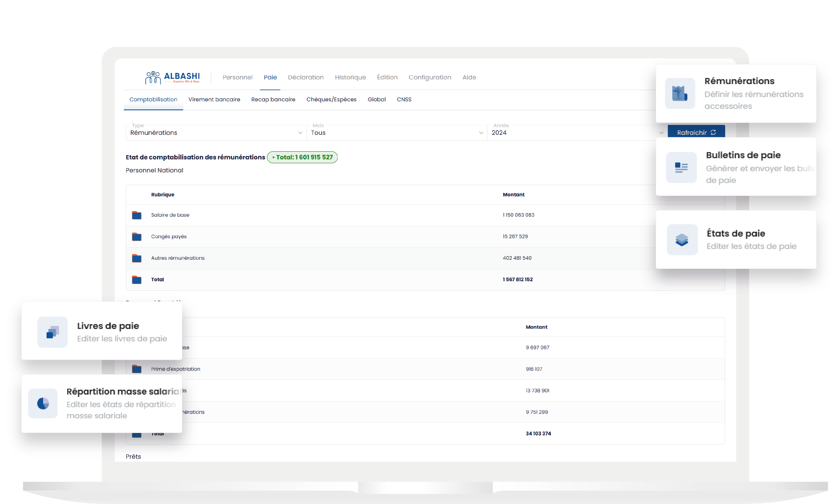Switch to the Virement bancaire tab

click(x=214, y=100)
